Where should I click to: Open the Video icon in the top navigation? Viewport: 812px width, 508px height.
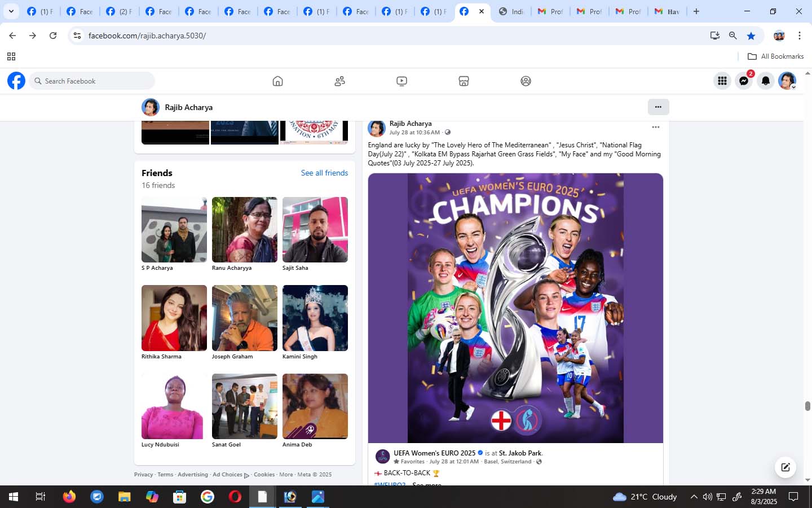coord(401,81)
